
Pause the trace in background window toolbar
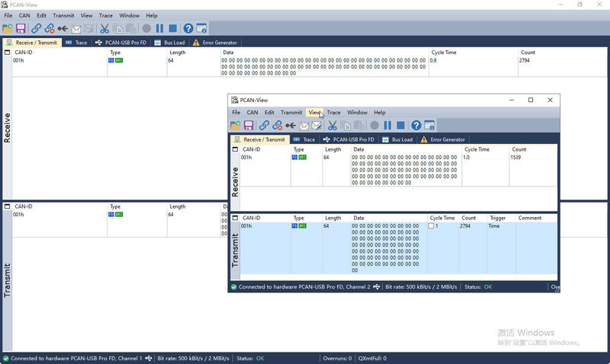159,28
